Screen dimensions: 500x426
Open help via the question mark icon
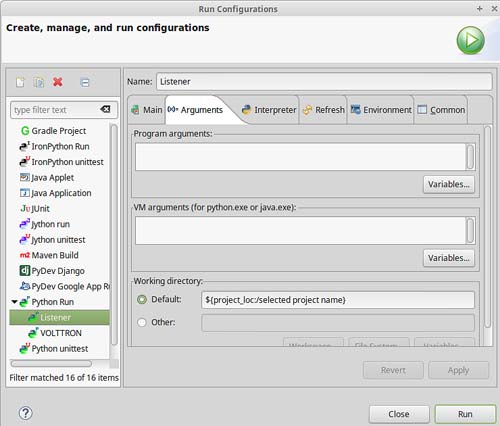(x=26, y=413)
